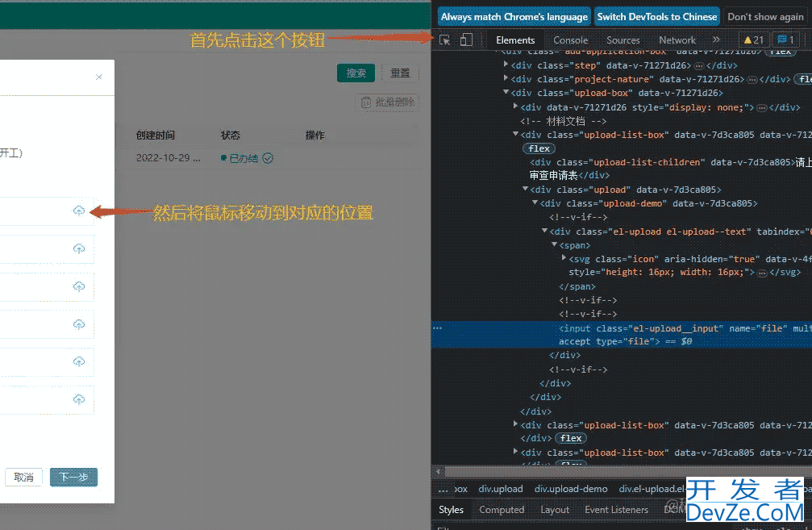
Task: Collapse the div class="upload" node
Action: pos(525,189)
